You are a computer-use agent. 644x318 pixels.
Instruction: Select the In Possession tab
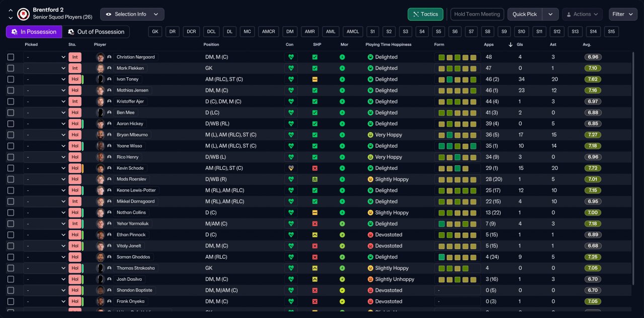point(34,32)
